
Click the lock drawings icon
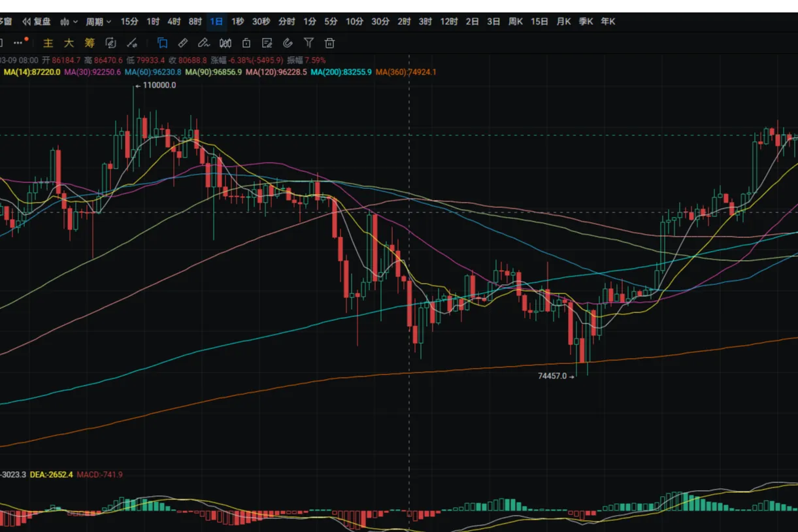coord(246,43)
